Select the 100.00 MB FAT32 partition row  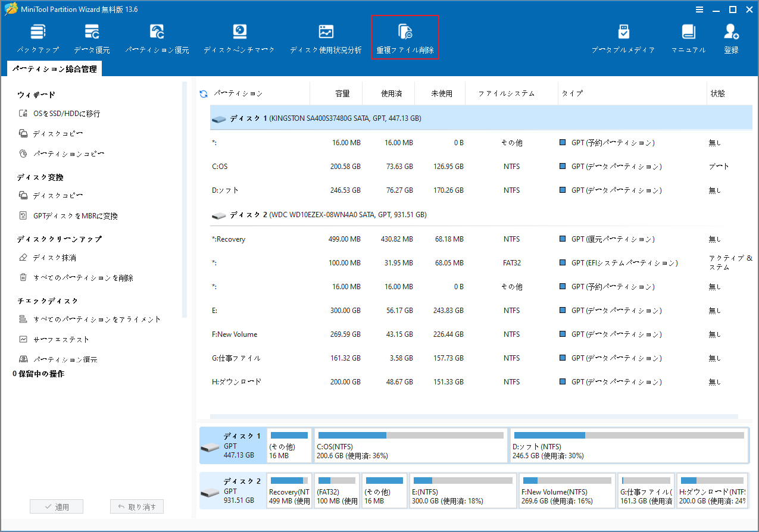[x=481, y=263]
